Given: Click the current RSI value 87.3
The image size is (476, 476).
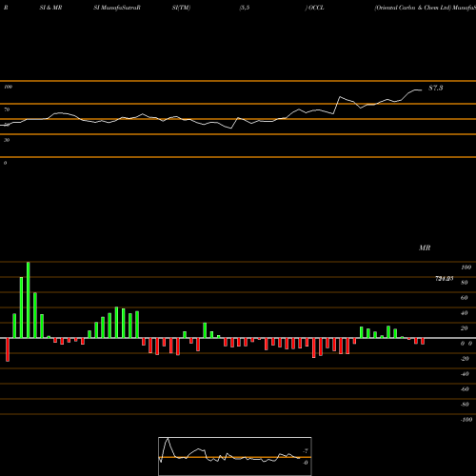Looking at the screenshot, I should pyautogui.click(x=436, y=88).
